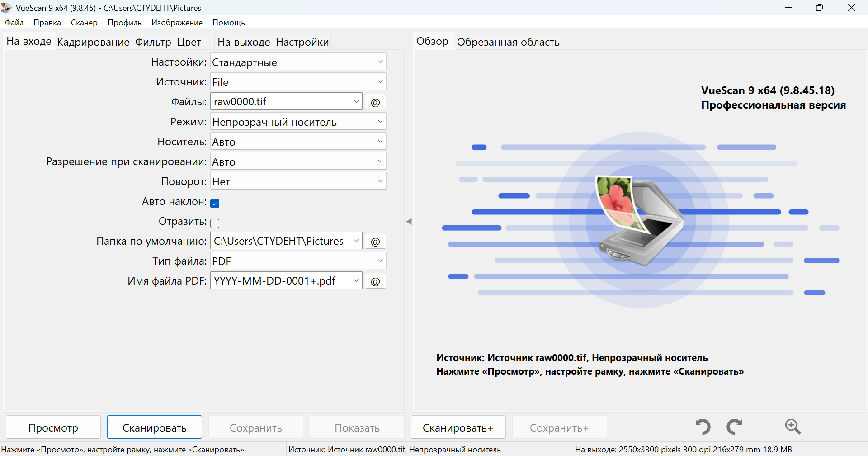Expand the Источник dropdown showing File
This screenshot has width=868, height=456.
[298, 82]
